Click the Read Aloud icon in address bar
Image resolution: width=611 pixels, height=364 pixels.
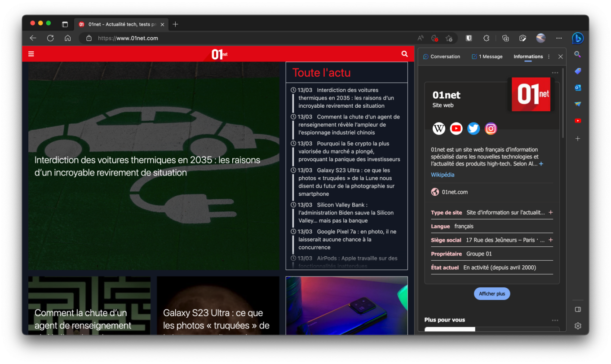click(421, 38)
